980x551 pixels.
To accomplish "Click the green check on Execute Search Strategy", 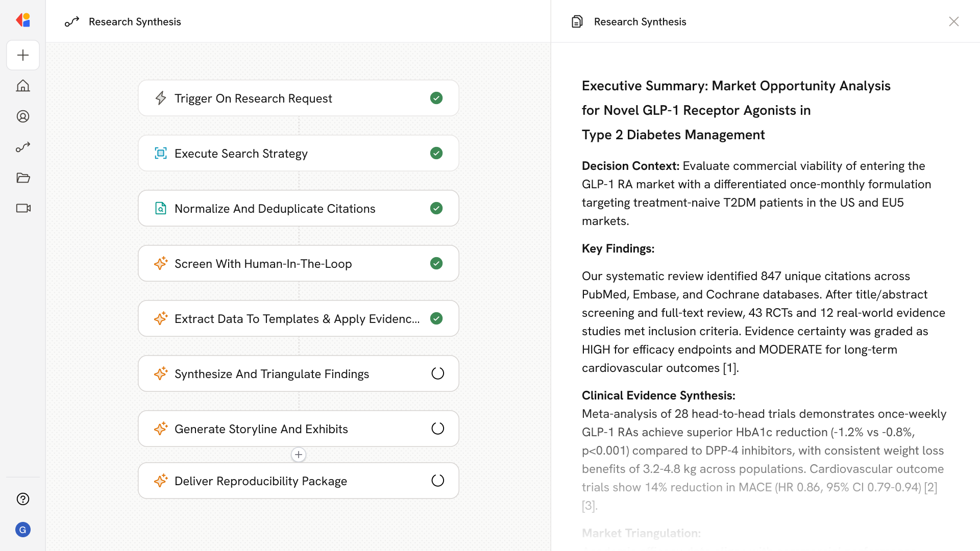I will point(436,153).
